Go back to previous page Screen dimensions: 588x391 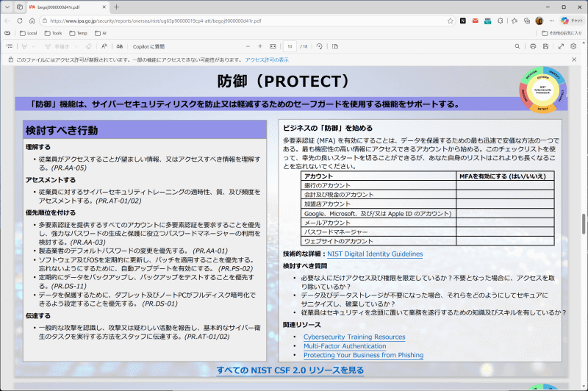[x=7, y=21]
